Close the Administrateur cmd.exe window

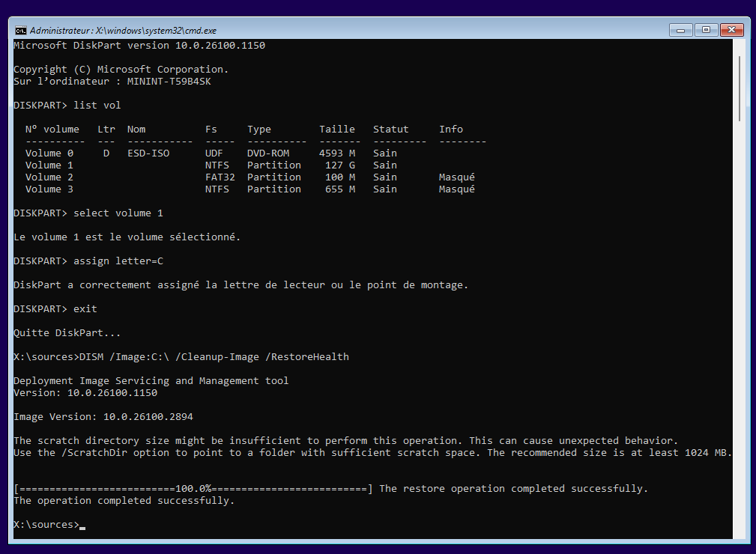point(730,30)
